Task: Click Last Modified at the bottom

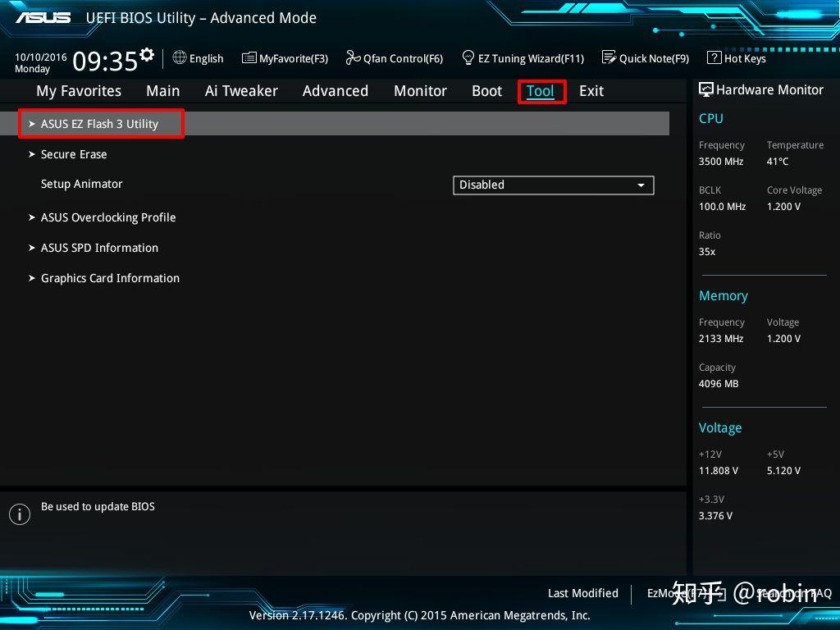Action: click(583, 593)
